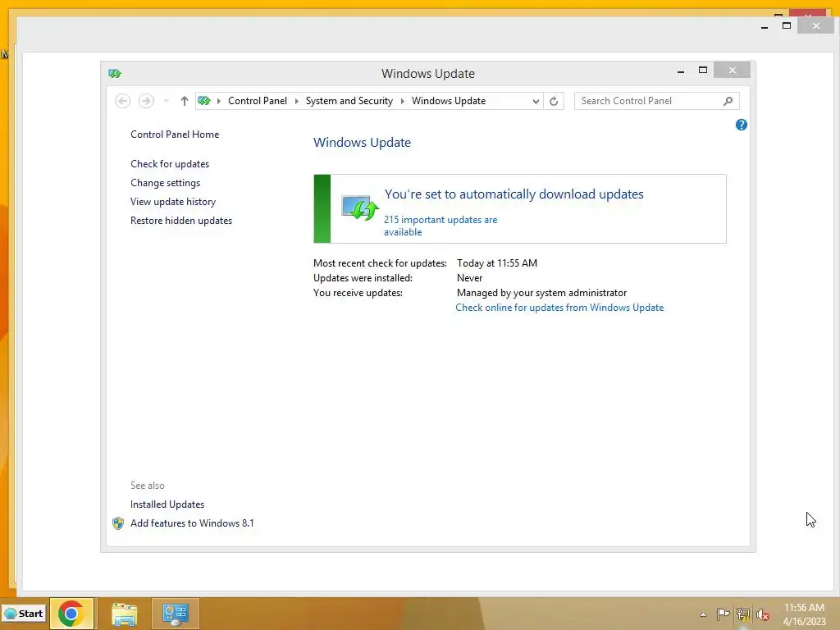Screen dimensions: 840x630
Task: Open Restore hidden updates
Action: 181,220
